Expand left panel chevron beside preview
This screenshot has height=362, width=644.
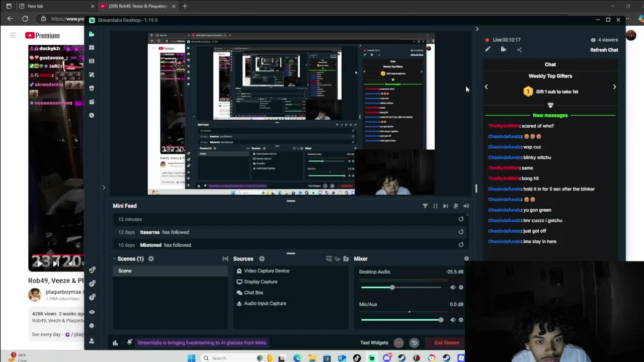104,188
